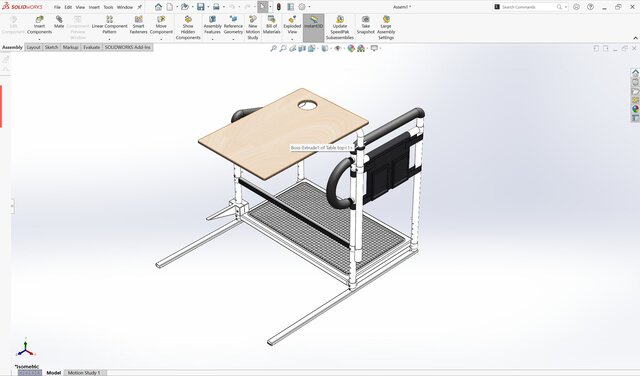Click the Rebuild traffic light icon
Viewport: 640px width, 376px height.
click(x=278, y=7)
